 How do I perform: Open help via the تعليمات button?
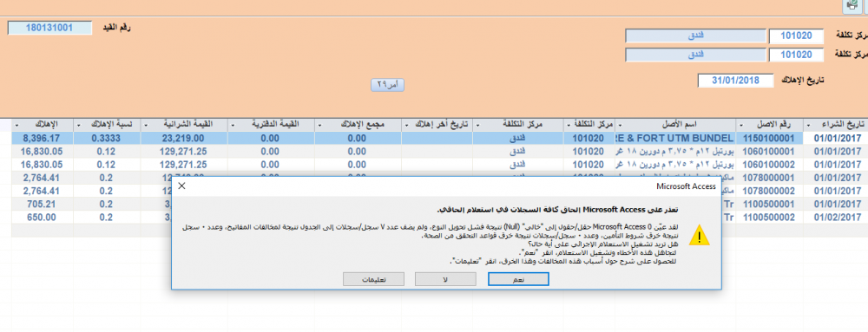(373, 279)
